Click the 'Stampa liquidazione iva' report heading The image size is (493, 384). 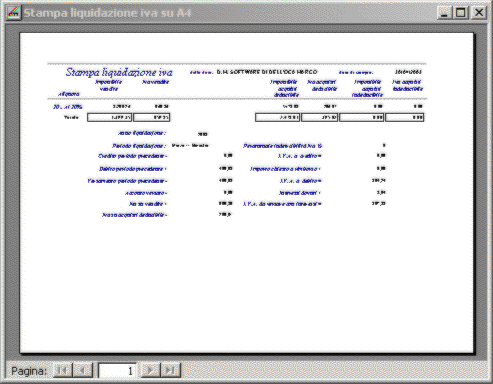point(119,72)
